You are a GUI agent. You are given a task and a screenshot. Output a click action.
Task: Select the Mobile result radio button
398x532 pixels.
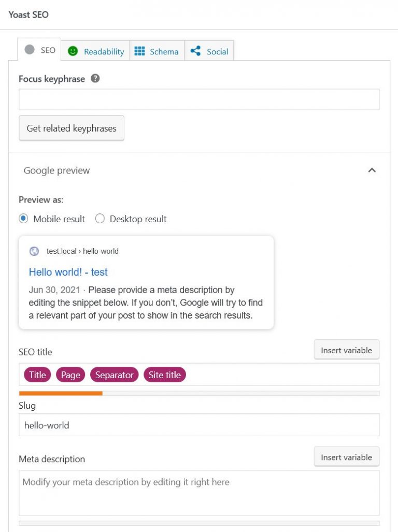tap(23, 219)
